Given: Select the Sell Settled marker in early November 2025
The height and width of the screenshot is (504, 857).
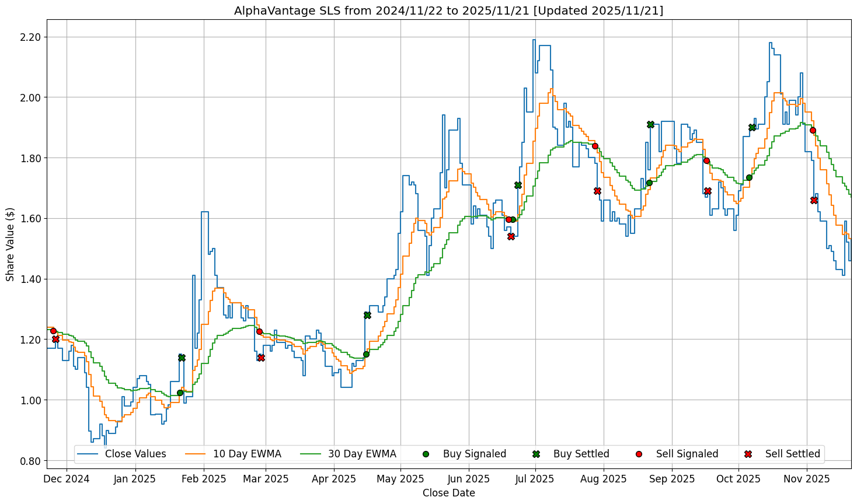Looking at the screenshot, I should (x=814, y=200).
